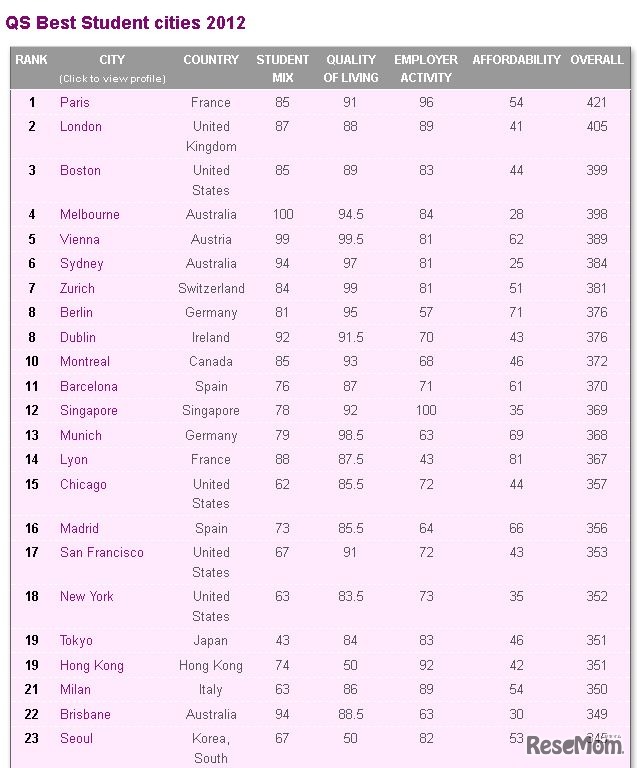The height and width of the screenshot is (768, 637).
Task: Open the Singapore city profile
Action: (x=88, y=410)
